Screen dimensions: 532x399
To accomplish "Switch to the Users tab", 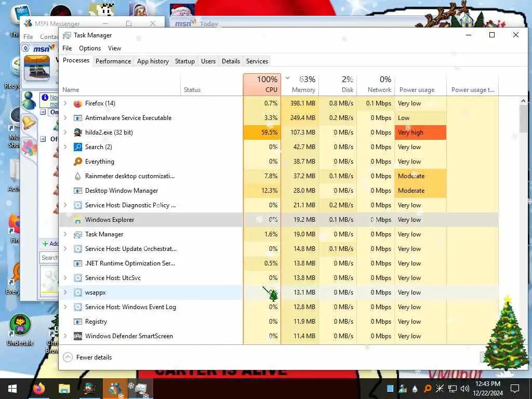I will 208,61.
